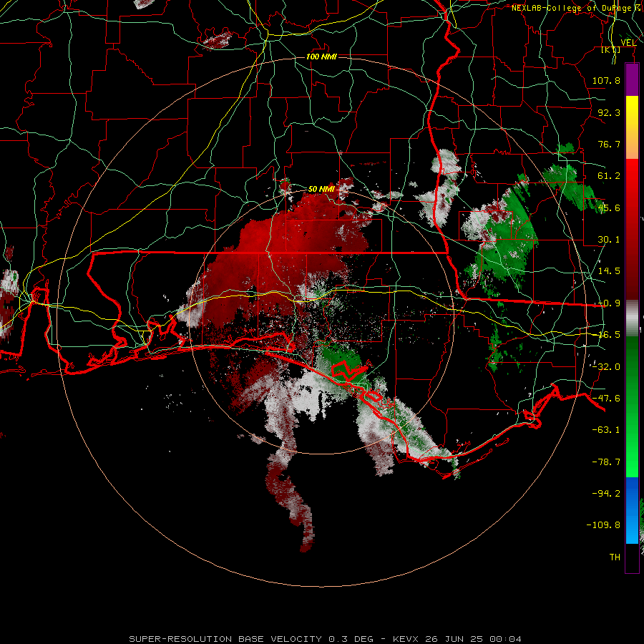
Task: Click the 92.3 legend value
Action: coord(609,112)
